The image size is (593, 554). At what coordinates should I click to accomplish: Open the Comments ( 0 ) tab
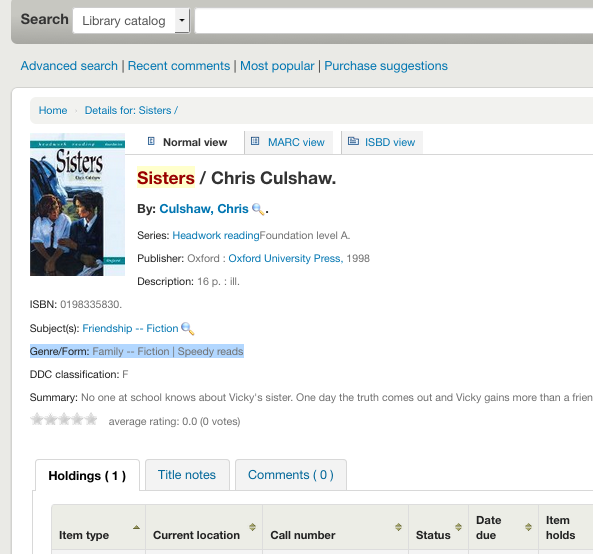point(290,475)
